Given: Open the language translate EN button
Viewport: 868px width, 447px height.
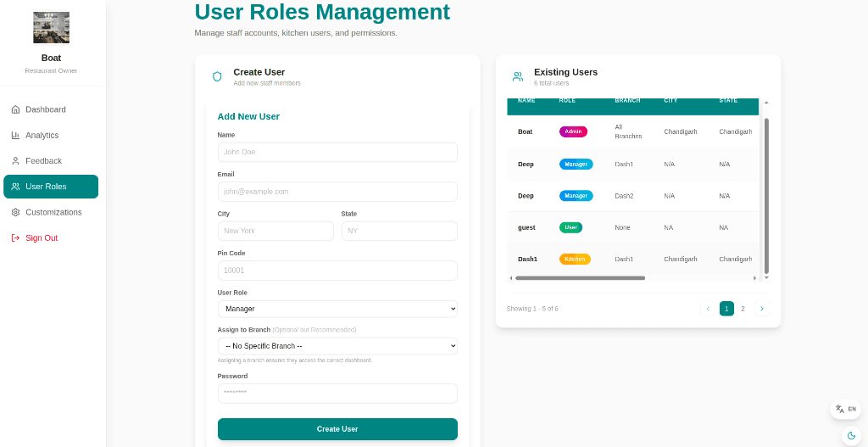Looking at the screenshot, I should click(845, 409).
